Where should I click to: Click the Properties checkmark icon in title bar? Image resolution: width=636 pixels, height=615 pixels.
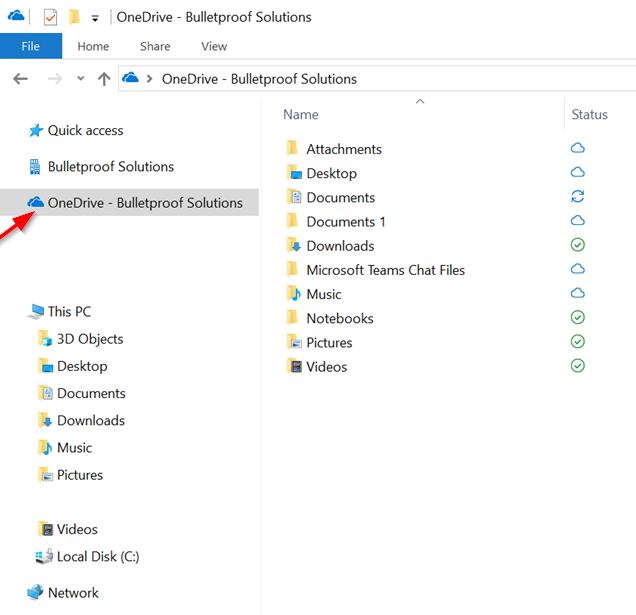[x=51, y=17]
